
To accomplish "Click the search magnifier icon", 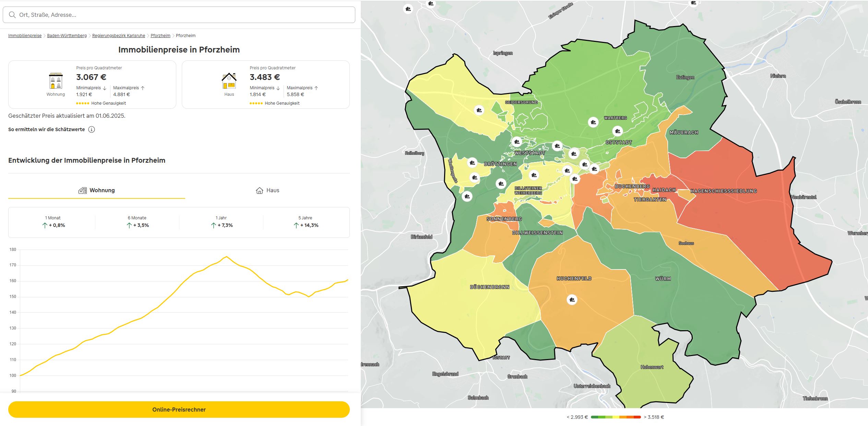I will click(13, 15).
